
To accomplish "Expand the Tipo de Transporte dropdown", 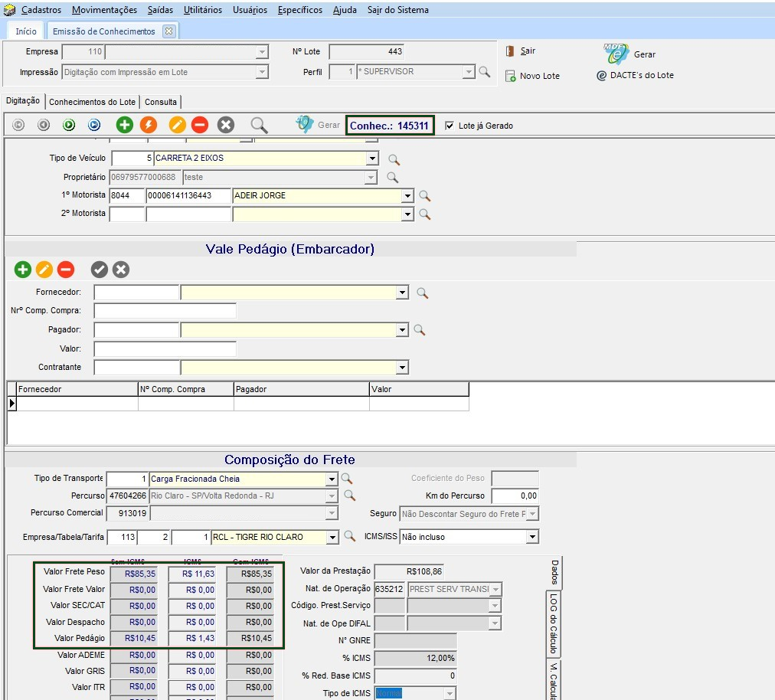I will coord(332,479).
